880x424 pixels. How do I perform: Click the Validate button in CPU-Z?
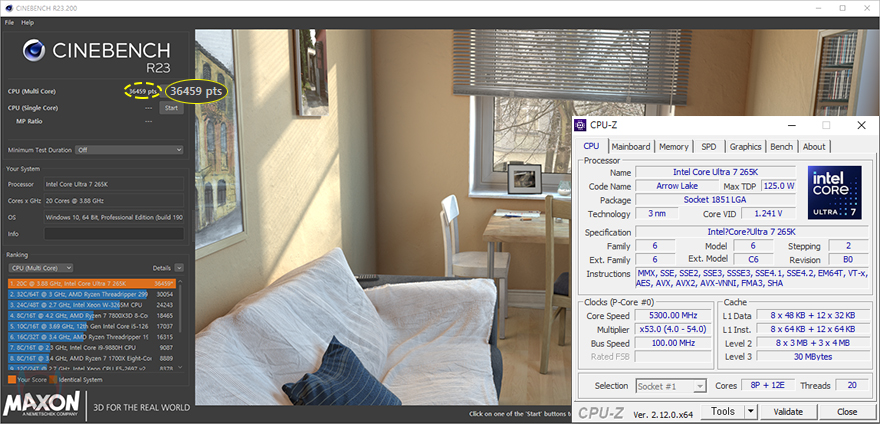[x=788, y=412]
